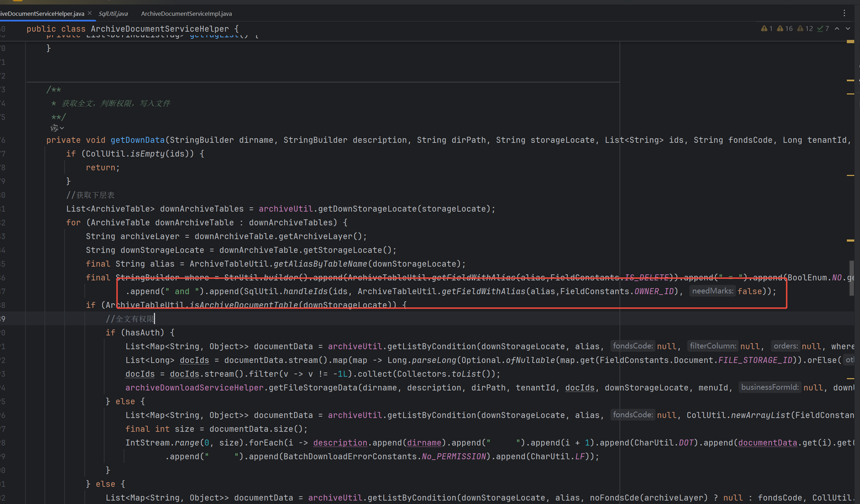Click the comment //获取下层表

[x=91, y=195]
